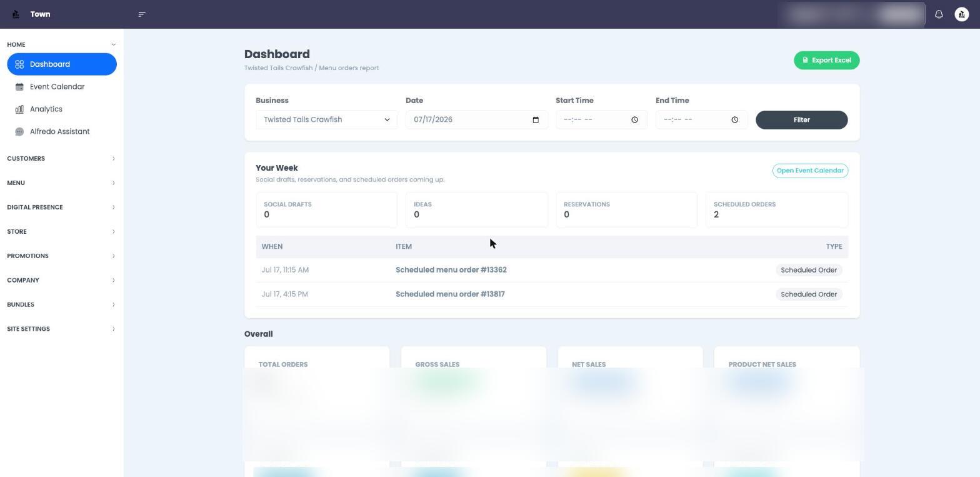
Task: Open Event Calendar from the sidebar
Action: [62, 87]
